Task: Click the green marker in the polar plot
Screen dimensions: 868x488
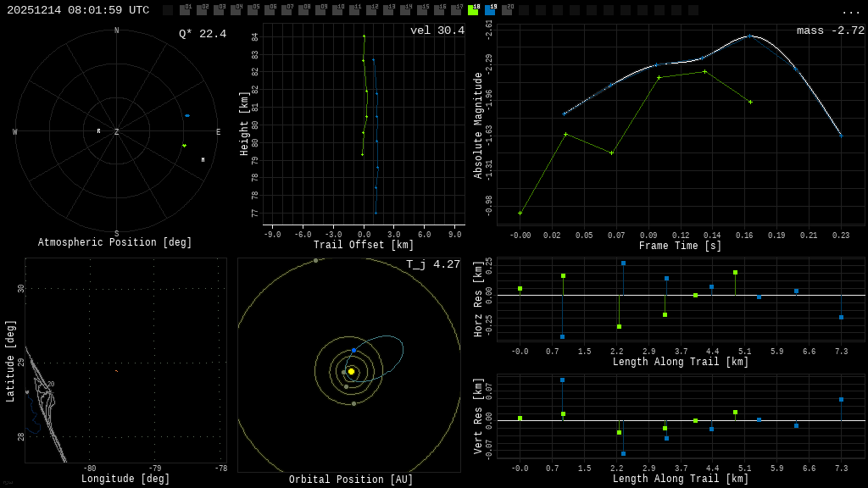Action: 184,146
